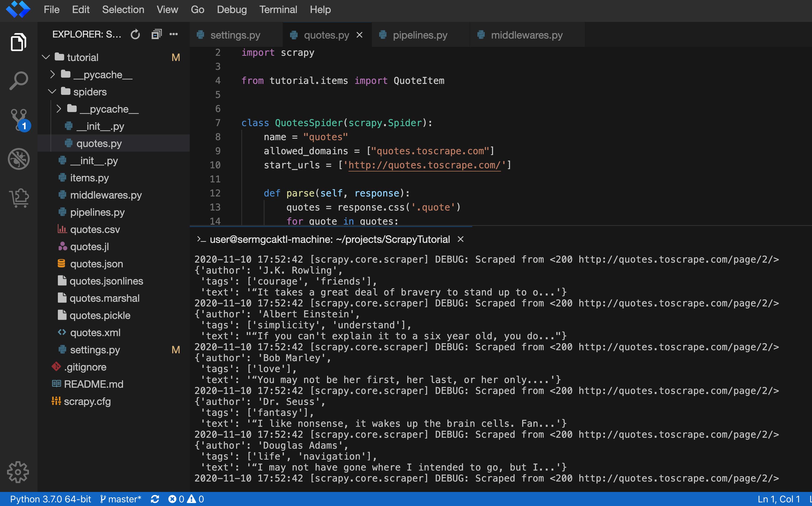Screen dimensions: 812x506
Task: Close the quotes.py editor tab
Action: coord(359,35)
